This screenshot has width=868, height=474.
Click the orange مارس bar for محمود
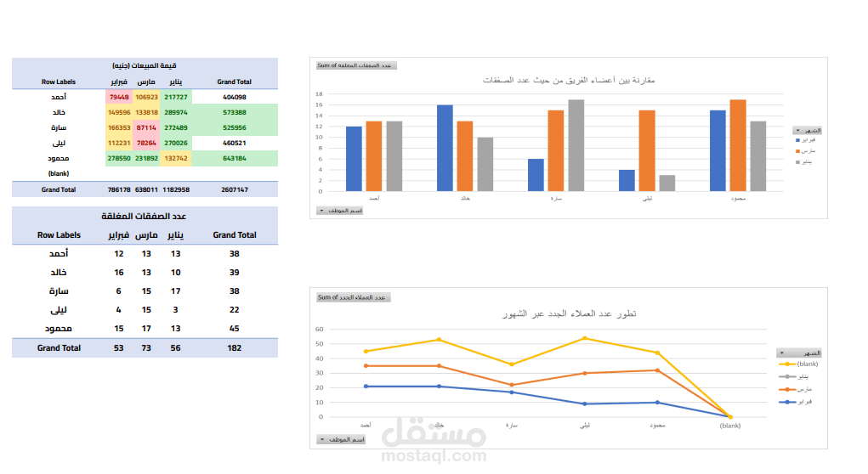(x=738, y=145)
